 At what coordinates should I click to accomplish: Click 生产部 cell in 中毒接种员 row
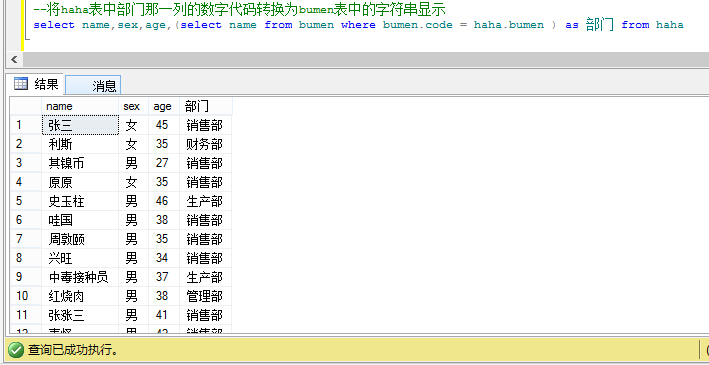point(206,277)
